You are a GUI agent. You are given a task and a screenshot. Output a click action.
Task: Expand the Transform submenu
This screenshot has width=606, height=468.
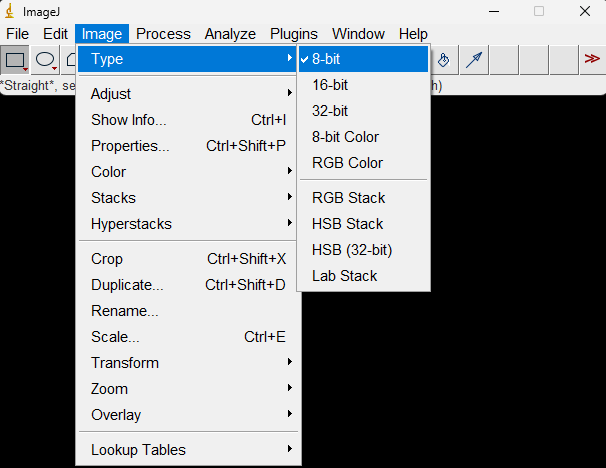coord(187,363)
